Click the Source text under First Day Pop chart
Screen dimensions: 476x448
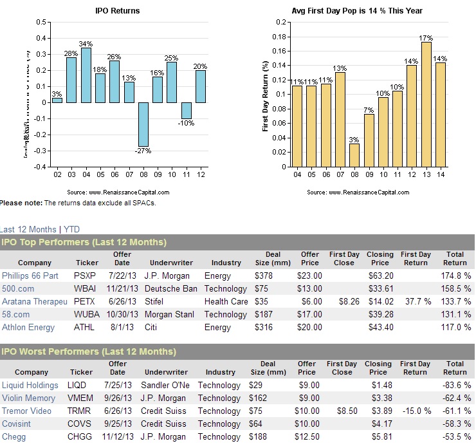pyautogui.click(x=358, y=192)
